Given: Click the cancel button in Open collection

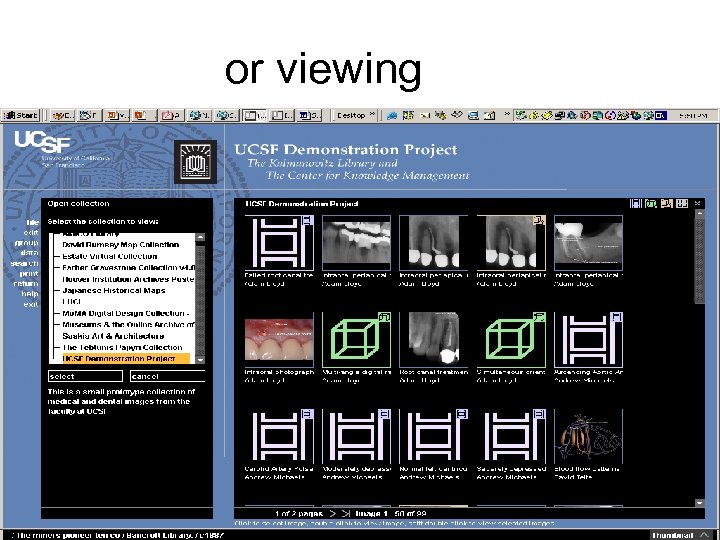Looking at the screenshot, I should (168, 376).
